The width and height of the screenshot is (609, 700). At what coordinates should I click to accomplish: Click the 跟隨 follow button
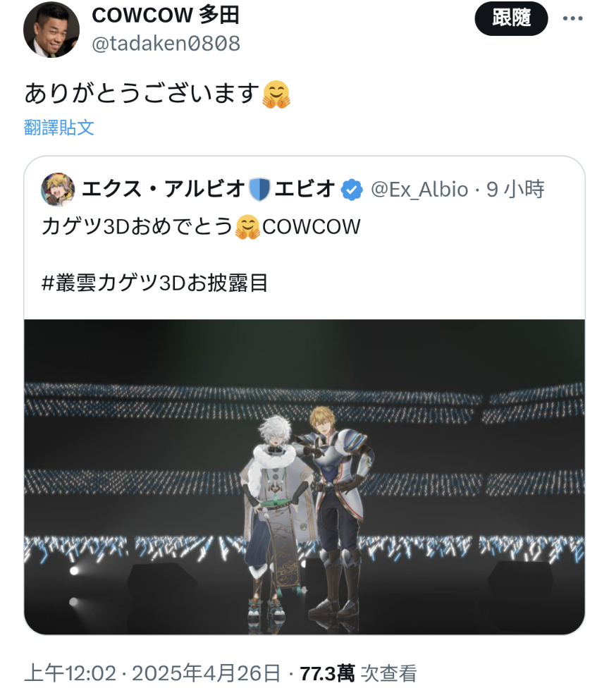point(511,18)
